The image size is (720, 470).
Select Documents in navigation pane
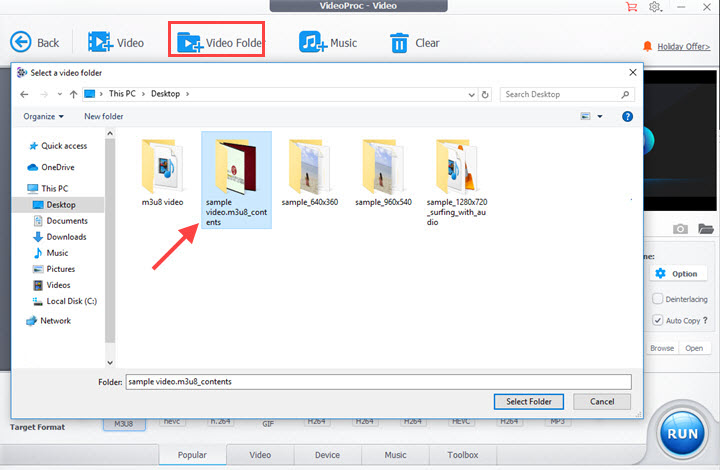(61, 221)
